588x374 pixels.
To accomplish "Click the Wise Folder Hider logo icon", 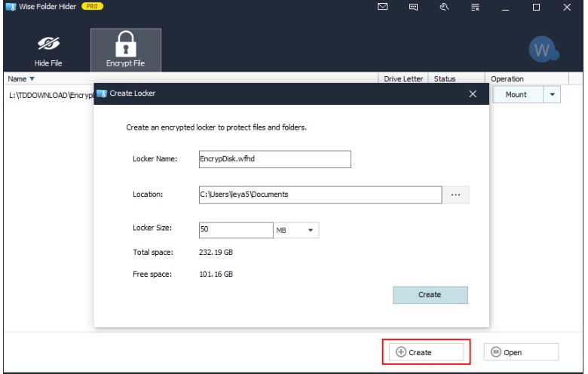I will click(11, 7).
